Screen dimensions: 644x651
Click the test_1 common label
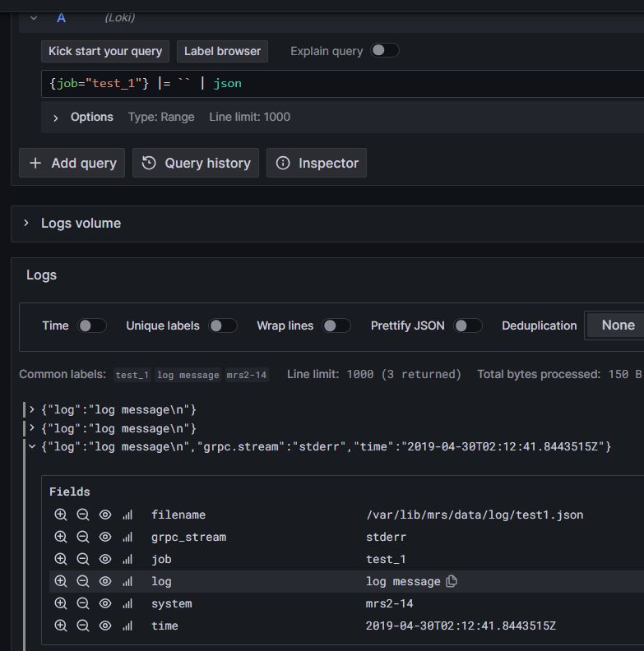point(132,375)
